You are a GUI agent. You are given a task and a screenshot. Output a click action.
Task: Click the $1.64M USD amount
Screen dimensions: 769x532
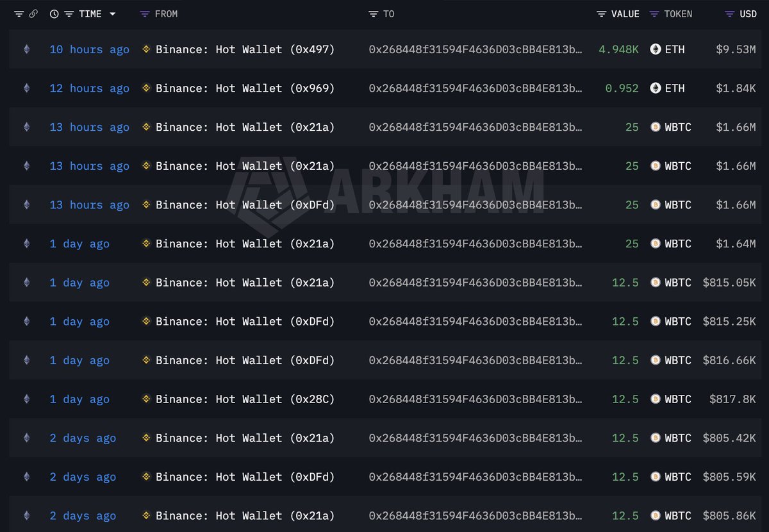tap(736, 244)
